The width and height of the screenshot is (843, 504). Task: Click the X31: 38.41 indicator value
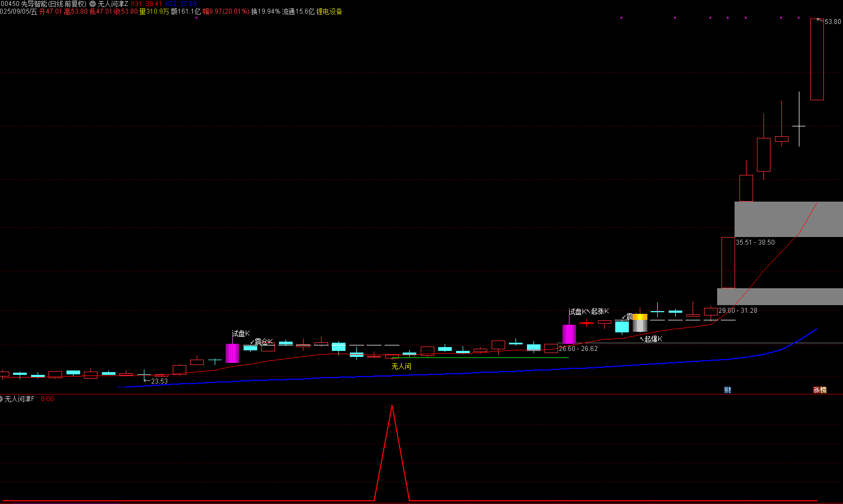146,4
